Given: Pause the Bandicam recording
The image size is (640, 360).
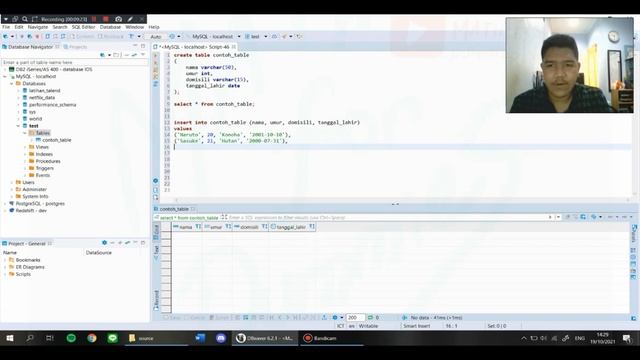Looking at the screenshot, I should tap(94, 19).
